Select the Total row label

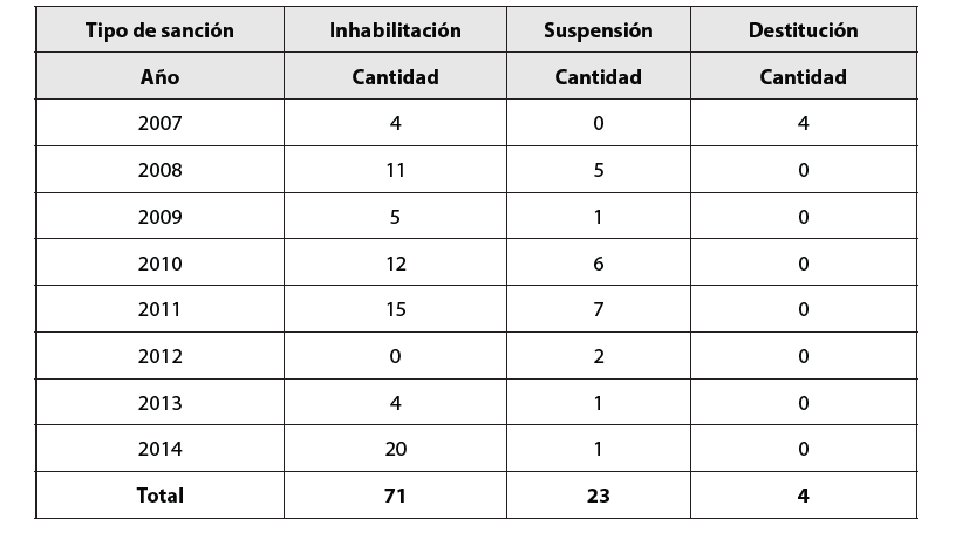pos(160,495)
